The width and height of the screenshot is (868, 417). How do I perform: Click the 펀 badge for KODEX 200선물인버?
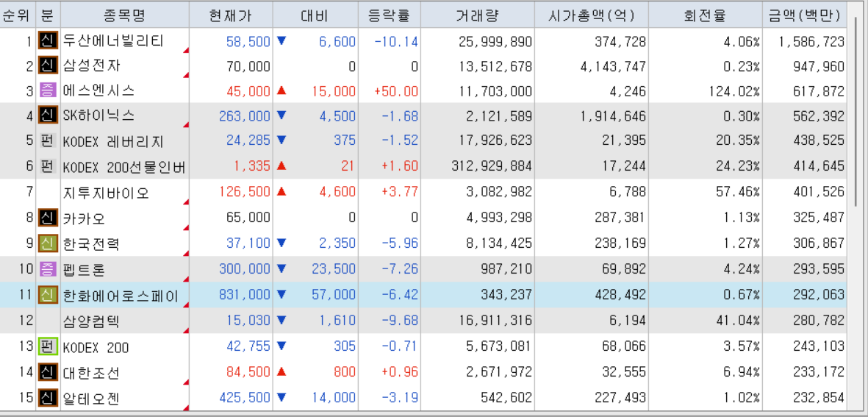pyautogui.click(x=48, y=166)
